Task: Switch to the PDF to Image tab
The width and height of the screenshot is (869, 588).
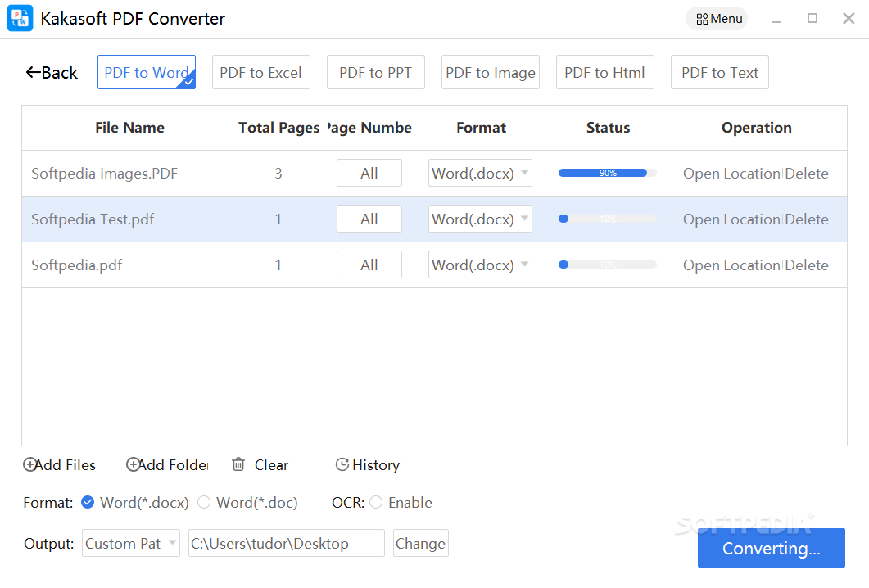Action: pyautogui.click(x=491, y=72)
